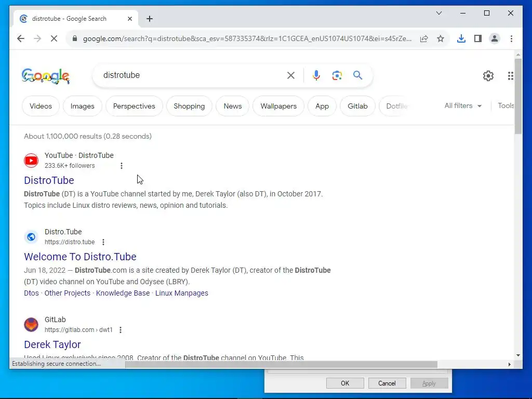Open more options for YouTube DistroTube result
Screen dimensions: 532x399
[122, 166]
